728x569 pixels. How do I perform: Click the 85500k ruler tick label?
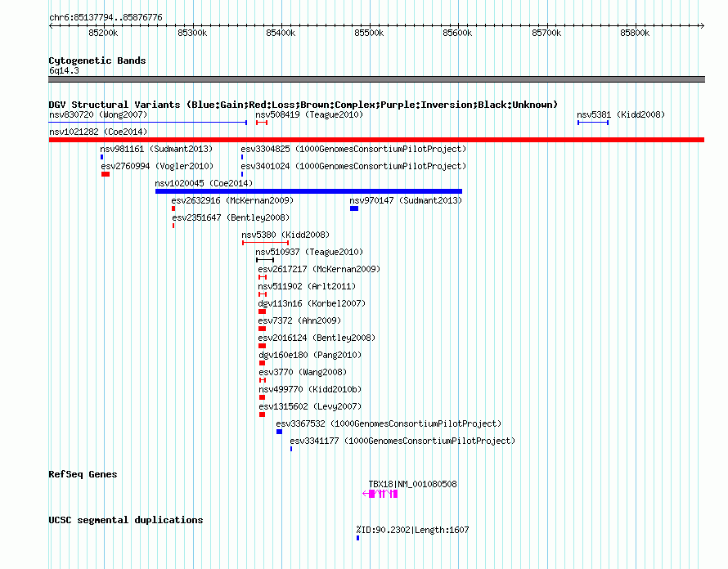click(369, 33)
